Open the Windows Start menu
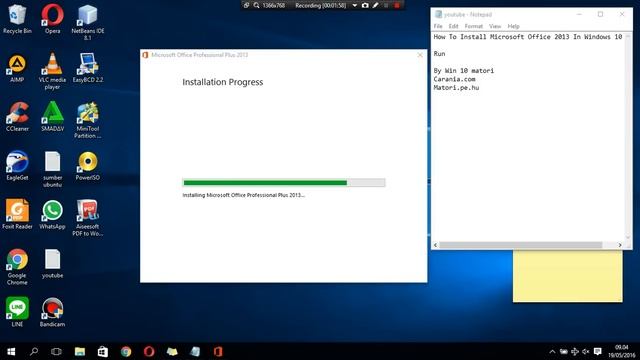The width and height of the screenshot is (640, 360). click(x=11, y=351)
